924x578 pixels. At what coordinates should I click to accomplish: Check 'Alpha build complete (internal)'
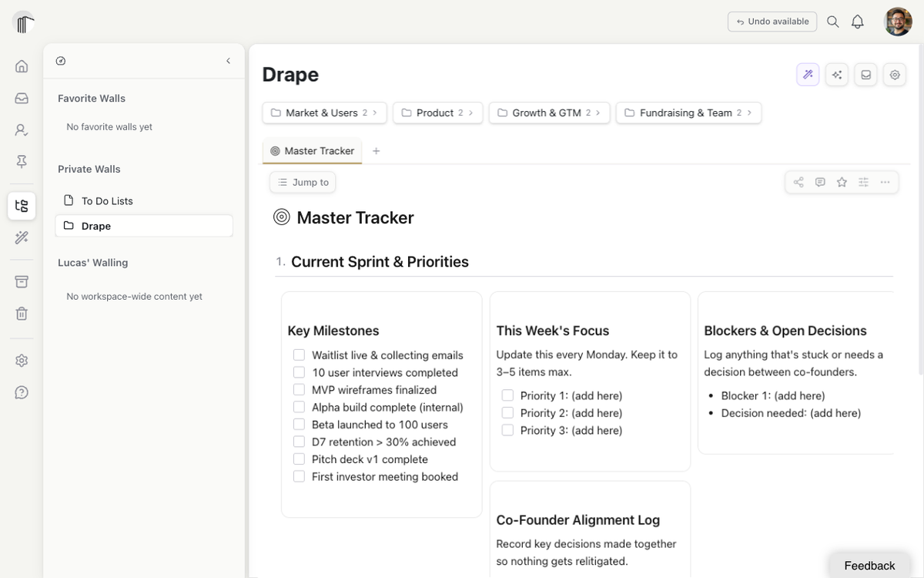(x=299, y=407)
